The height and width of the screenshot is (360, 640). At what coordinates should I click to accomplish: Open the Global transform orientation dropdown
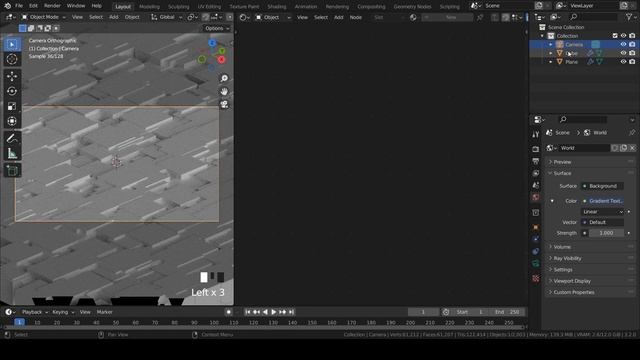[167, 17]
